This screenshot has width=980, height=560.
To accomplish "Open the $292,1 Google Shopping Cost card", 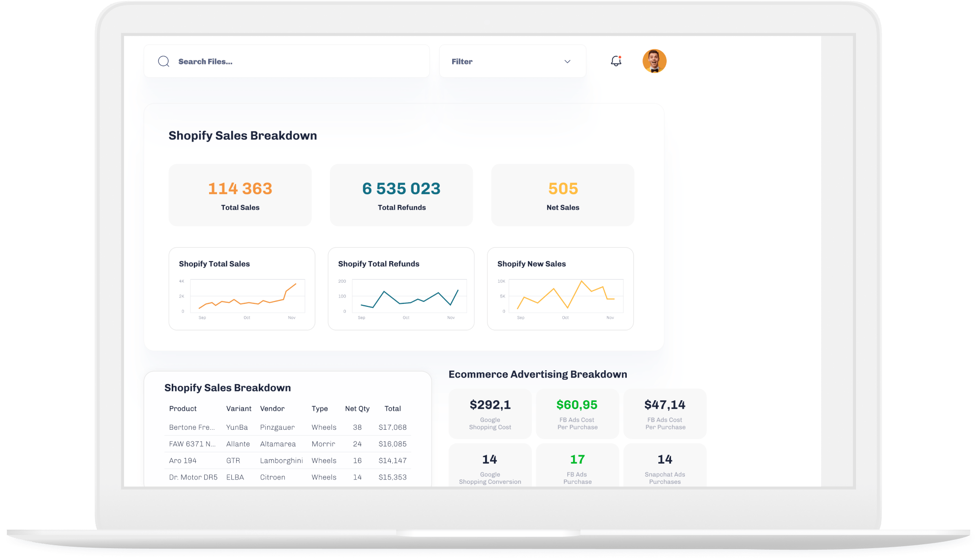I will pos(490,414).
